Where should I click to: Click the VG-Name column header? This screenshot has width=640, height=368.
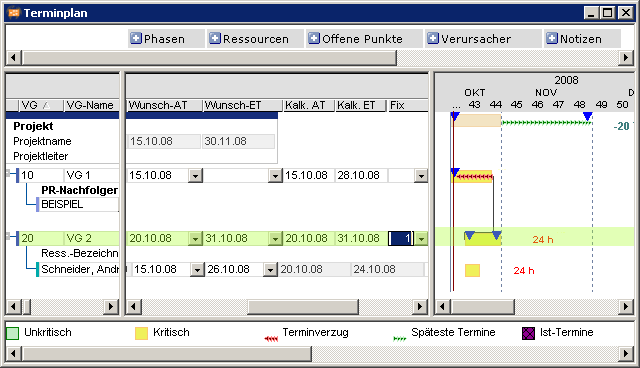tap(91, 105)
